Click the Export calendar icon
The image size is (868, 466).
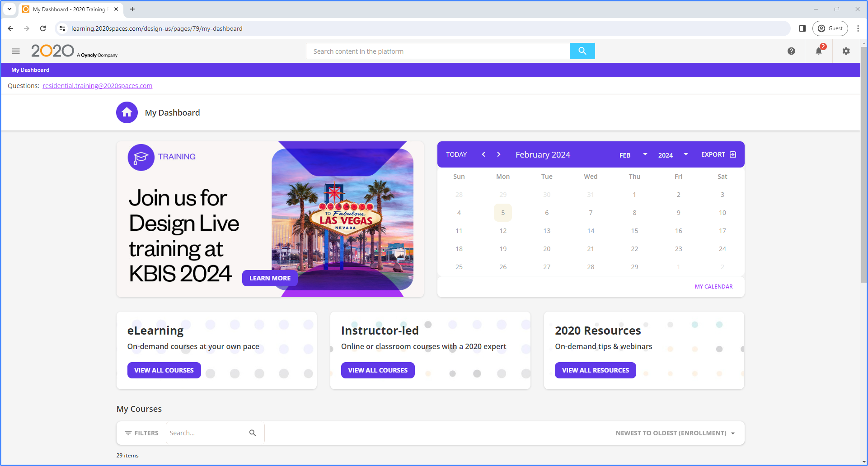click(x=733, y=154)
